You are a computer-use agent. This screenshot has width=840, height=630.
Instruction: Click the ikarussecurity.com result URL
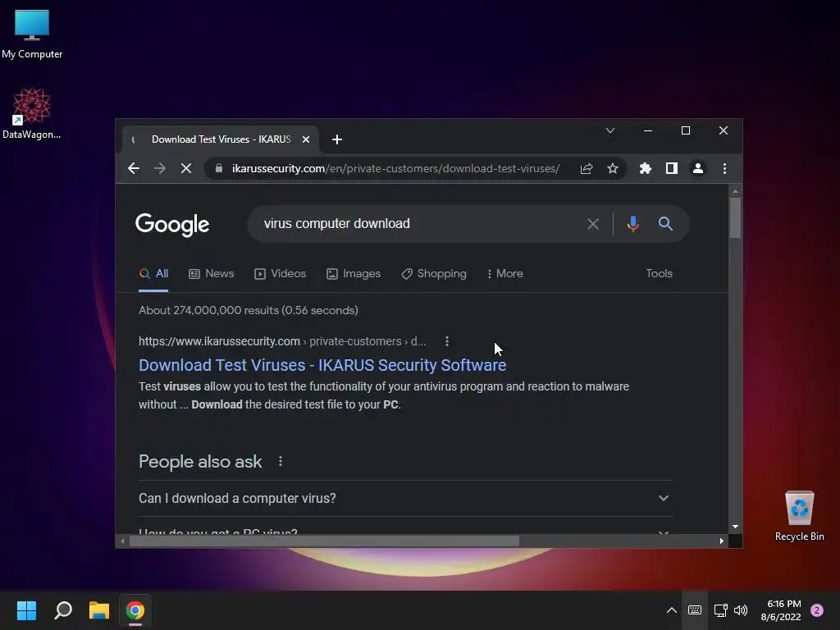pyautogui.click(x=282, y=341)
